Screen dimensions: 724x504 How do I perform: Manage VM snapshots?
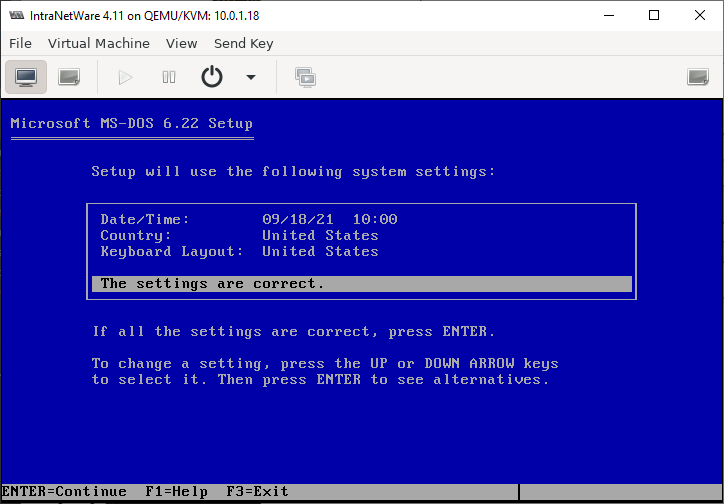pos(306,77)
